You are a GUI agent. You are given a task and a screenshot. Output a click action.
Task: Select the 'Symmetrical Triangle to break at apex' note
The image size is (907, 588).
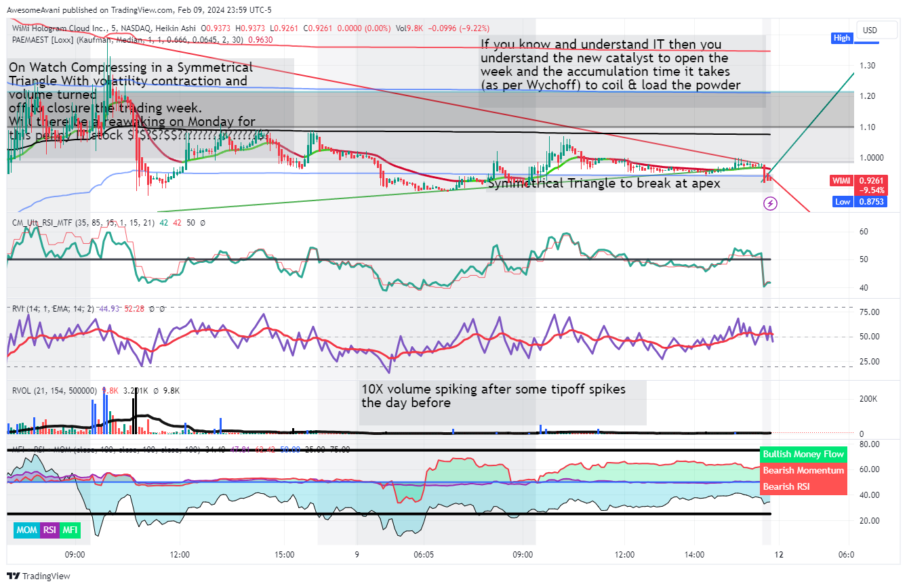(x=604, y=184)
